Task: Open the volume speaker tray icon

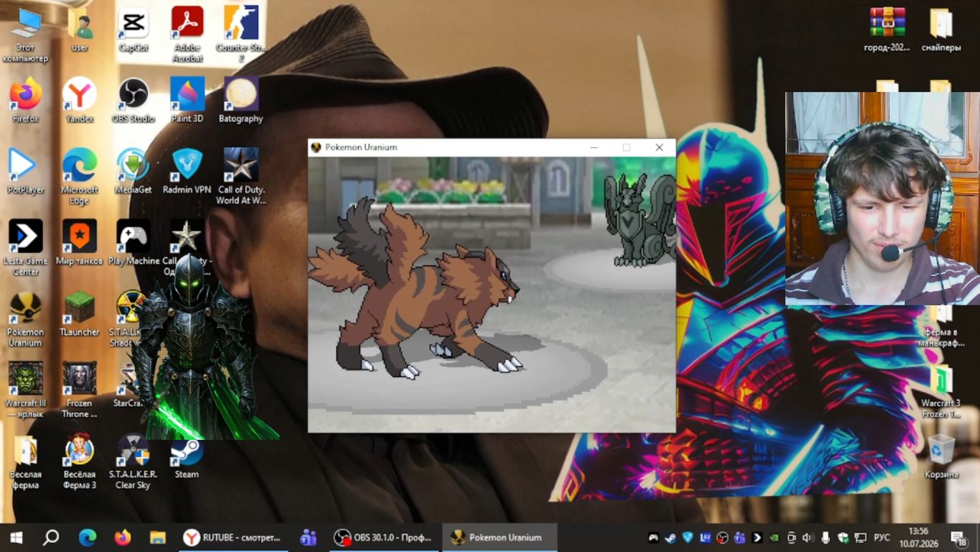Action: pos(808,538)
